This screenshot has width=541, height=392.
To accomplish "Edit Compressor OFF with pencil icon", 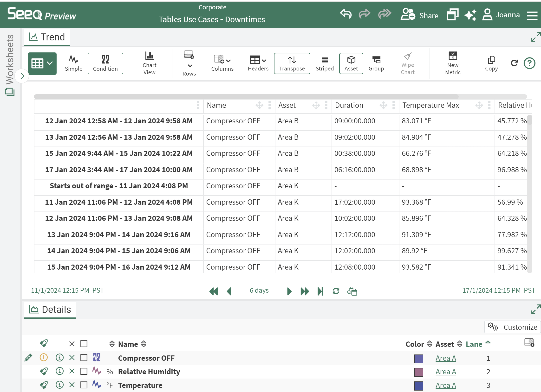I will pyautogui.click(x=28, y=358).
